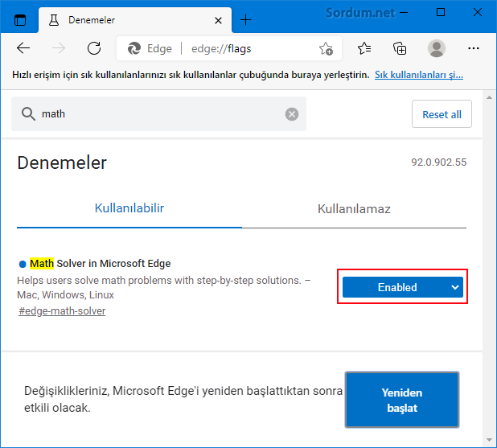Click Yeniden başlat to restart Edge

[402, 400]
